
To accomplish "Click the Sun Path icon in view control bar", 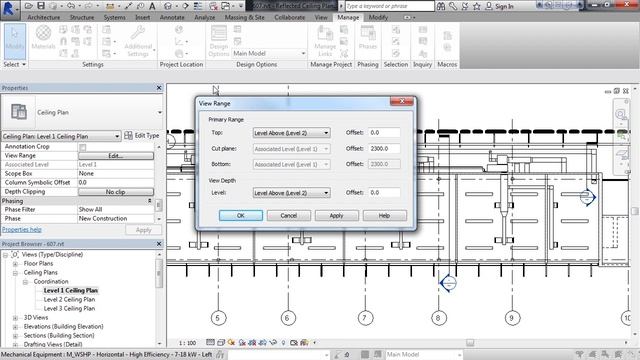I will [x=231, y=343].
